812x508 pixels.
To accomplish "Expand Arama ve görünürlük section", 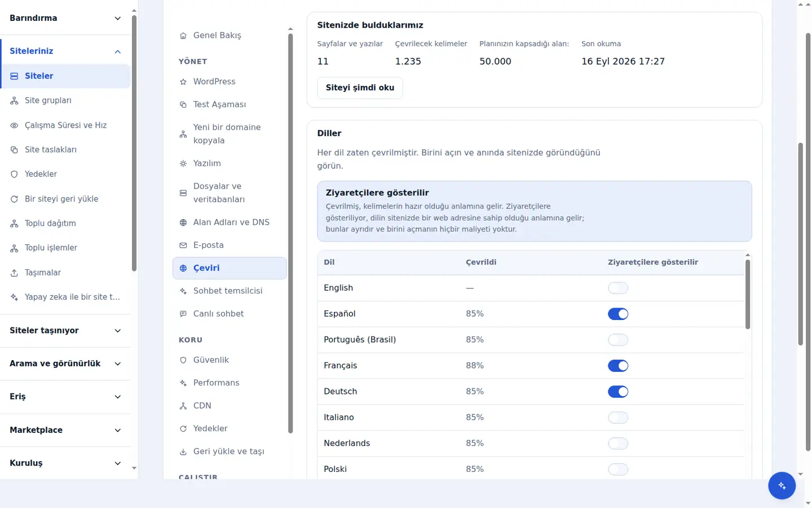I will pos(65,364).
